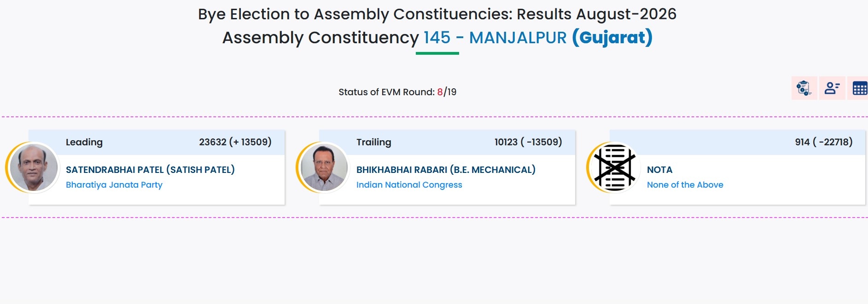Click the 10123 (-13509) vote count
The image size is (868, 304).
[x=528, y=142]
